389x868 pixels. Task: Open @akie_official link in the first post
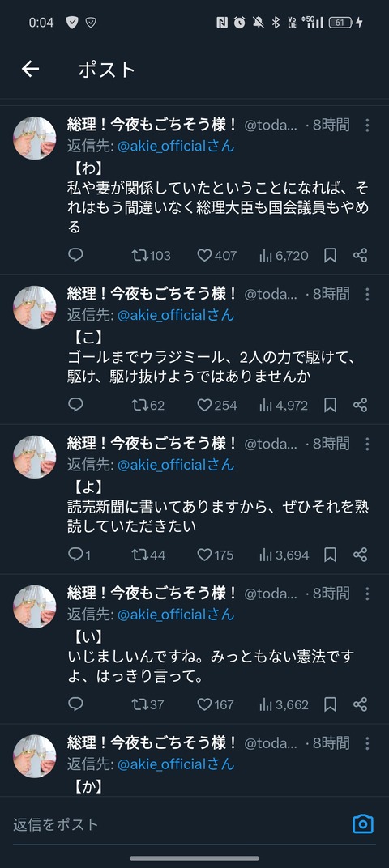click(x=176, y=146)
